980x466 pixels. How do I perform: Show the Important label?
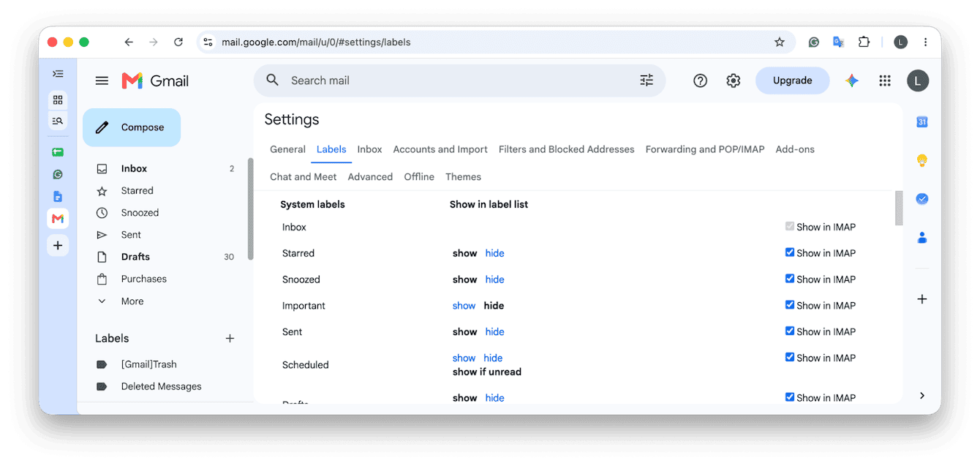(x=464, y=306)
